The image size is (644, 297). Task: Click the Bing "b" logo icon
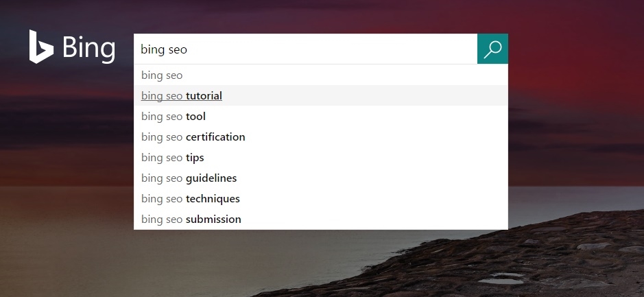coord(41,47)
